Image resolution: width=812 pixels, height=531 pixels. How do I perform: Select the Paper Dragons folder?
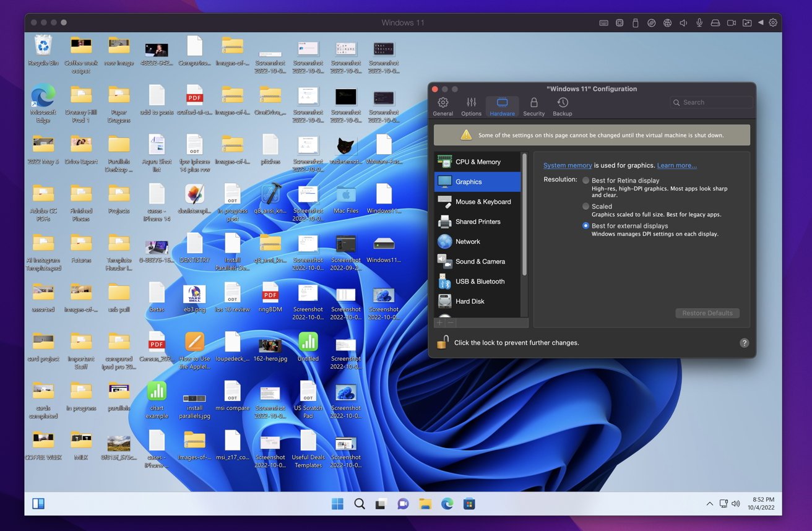click(119, 103)
